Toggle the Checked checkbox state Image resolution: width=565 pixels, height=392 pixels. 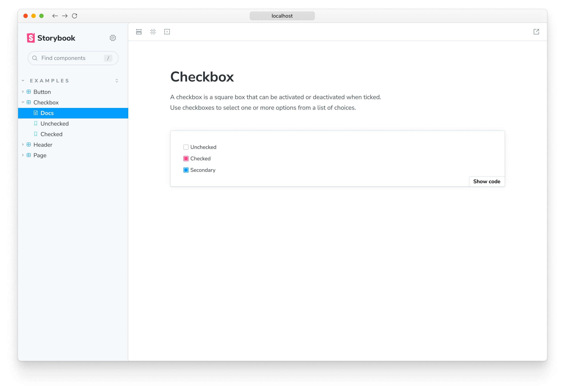click(186, 159)
